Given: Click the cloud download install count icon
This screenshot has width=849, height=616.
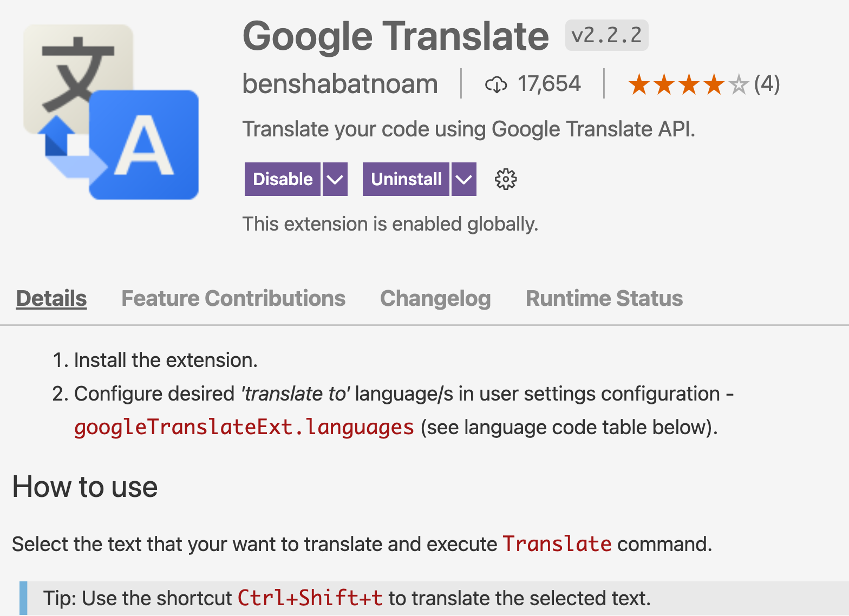Looking at the screenshot, I should click(x=496, y=84).
